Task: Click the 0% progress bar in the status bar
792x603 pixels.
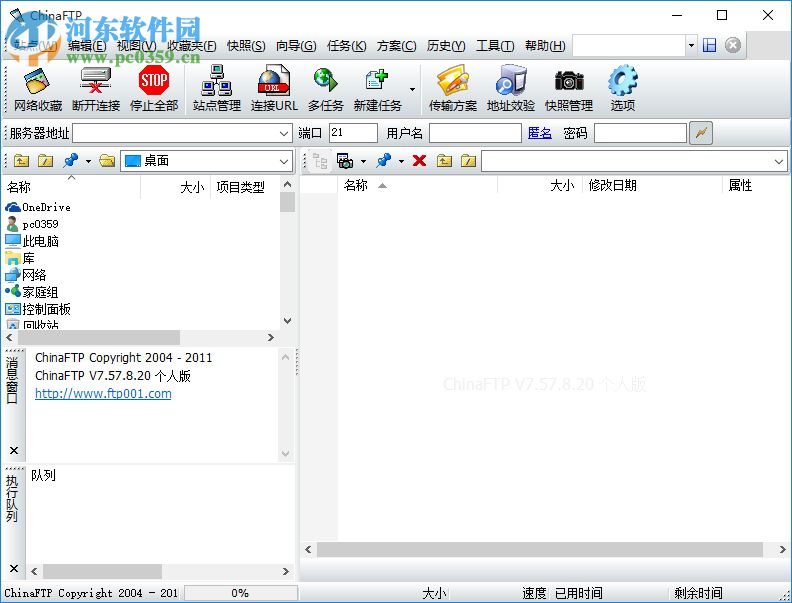Action: tap(240, 593)
